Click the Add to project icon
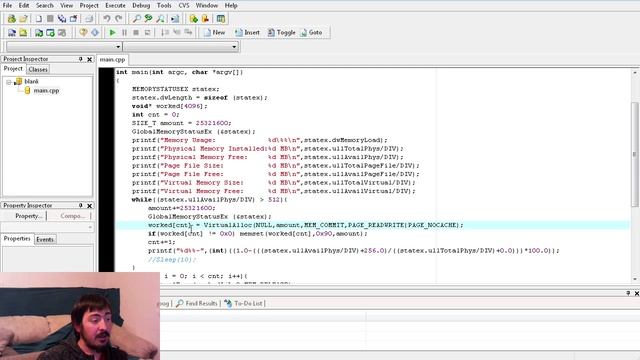Viewport: 640px width, 360px height. coord(193,19)
